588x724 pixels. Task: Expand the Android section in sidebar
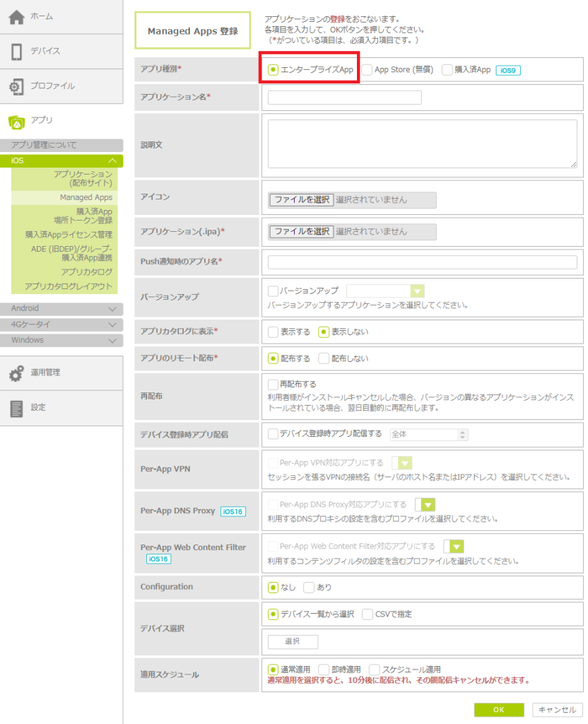tap(61, 309)
